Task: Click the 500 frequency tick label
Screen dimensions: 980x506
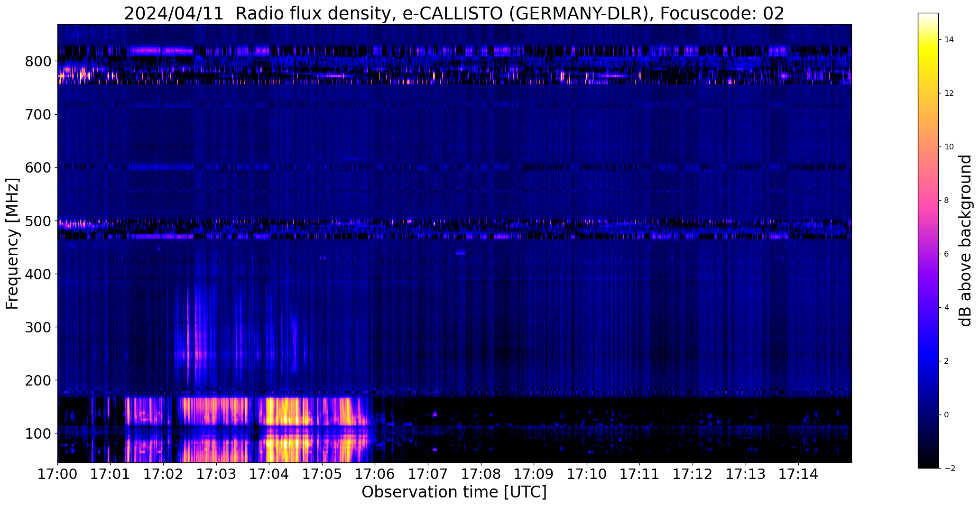Action: 38,221
